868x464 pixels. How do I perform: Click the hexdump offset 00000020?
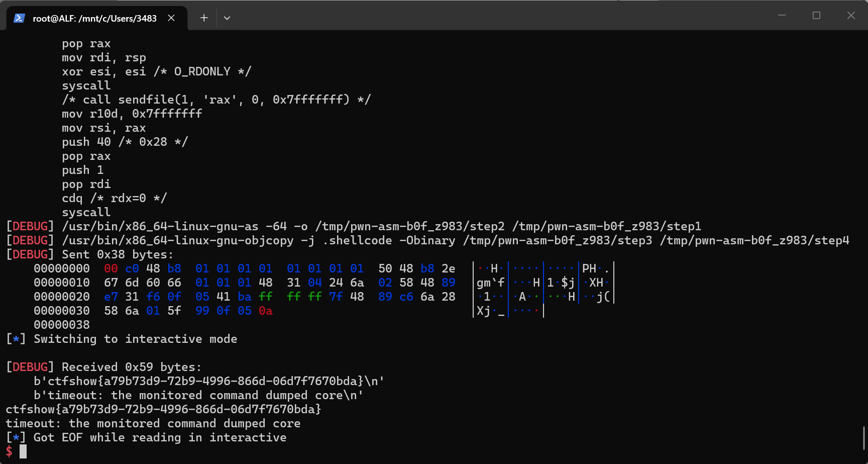[x=62, y=297]
